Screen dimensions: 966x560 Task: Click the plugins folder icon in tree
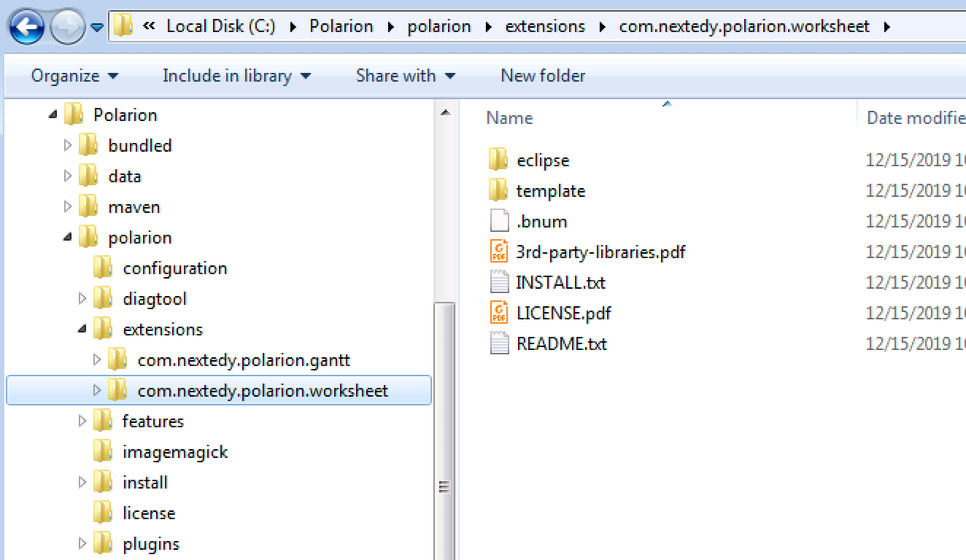[103, 543]
